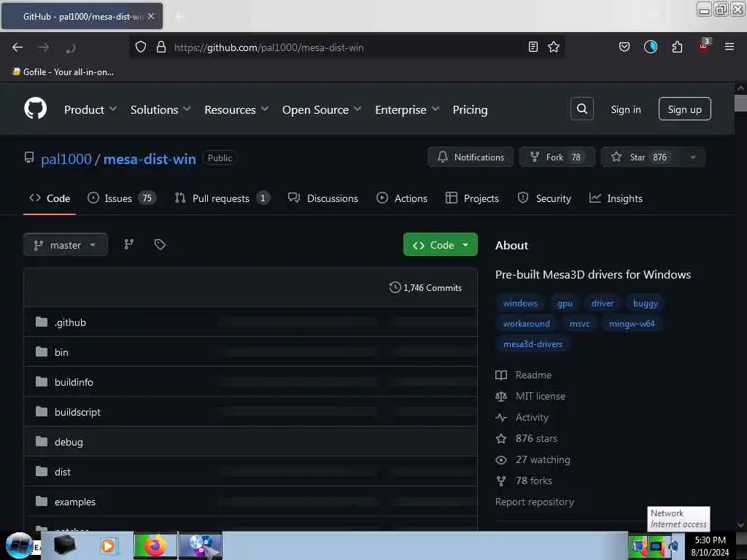
Task: Click the mingw-w64 topic tag
Action: [x=632, y=324]
